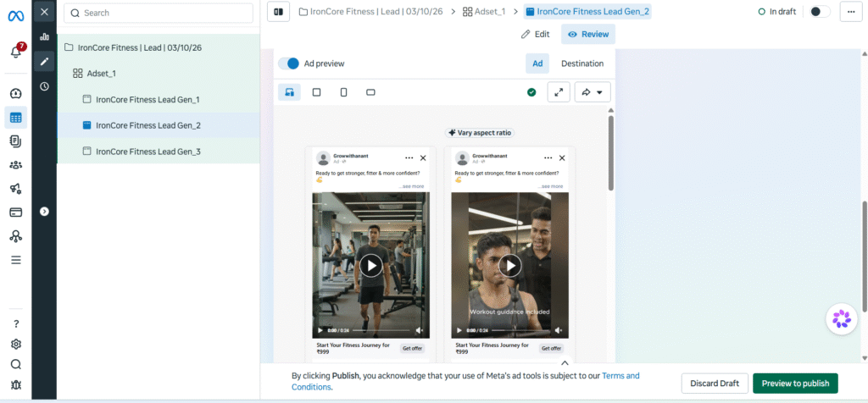Open notifications bell with 7 badge

coord(16,52)
